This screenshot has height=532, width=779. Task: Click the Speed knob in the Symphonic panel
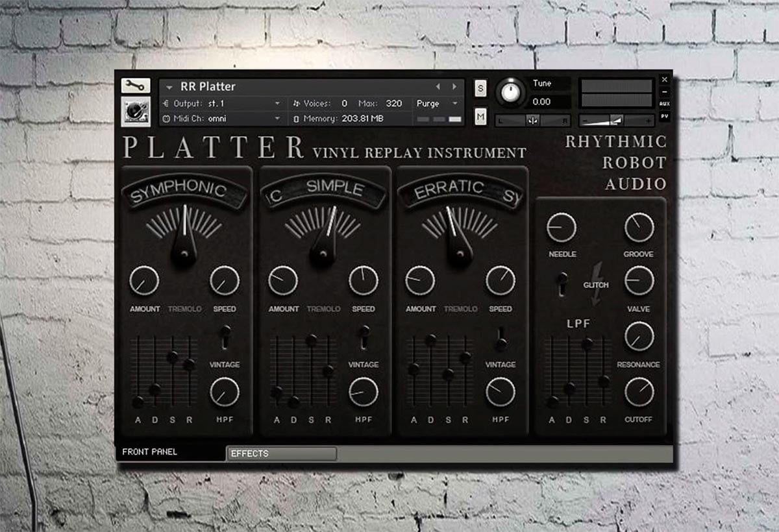pyautogui.click(x=225, y=281)
